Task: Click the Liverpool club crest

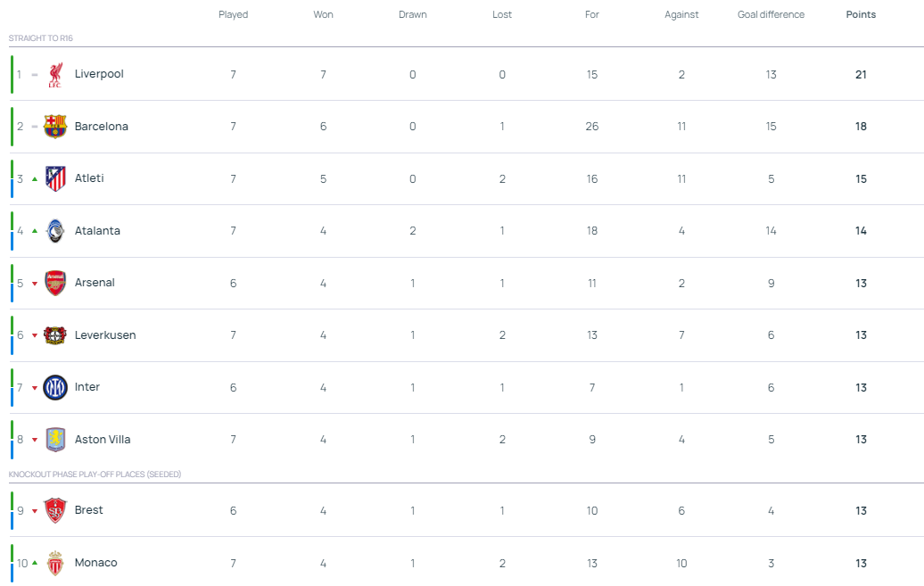Action: pos(55,75)
